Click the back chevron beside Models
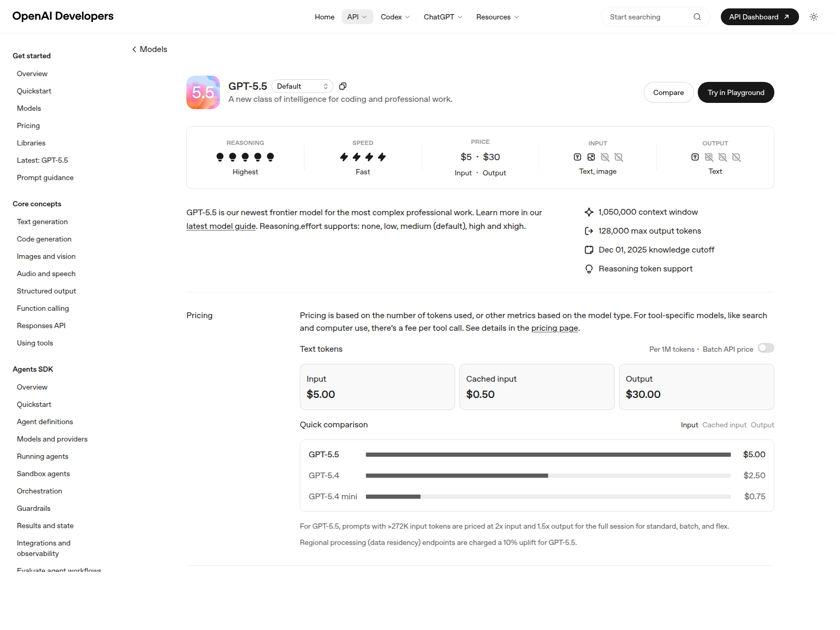 134,49
